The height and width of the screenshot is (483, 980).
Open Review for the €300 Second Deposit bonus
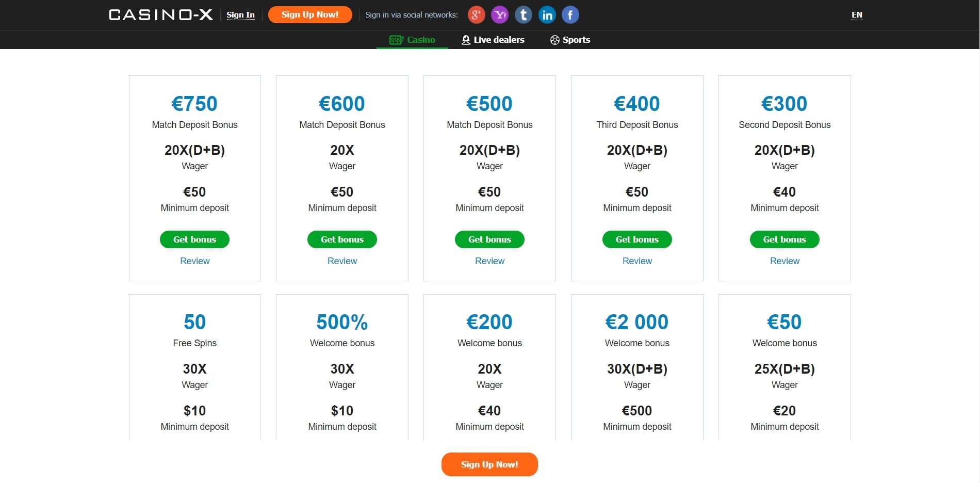[x=785, y=261]
